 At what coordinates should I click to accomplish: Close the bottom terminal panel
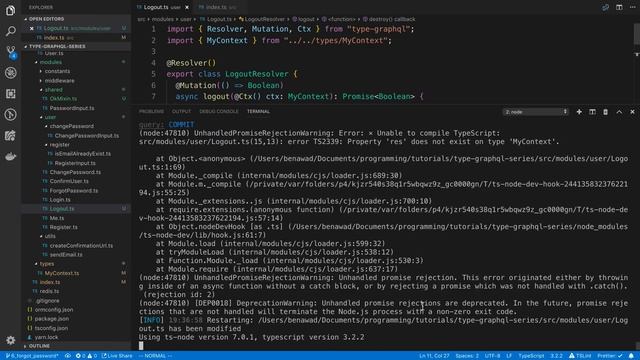click(x=632, y=111)
